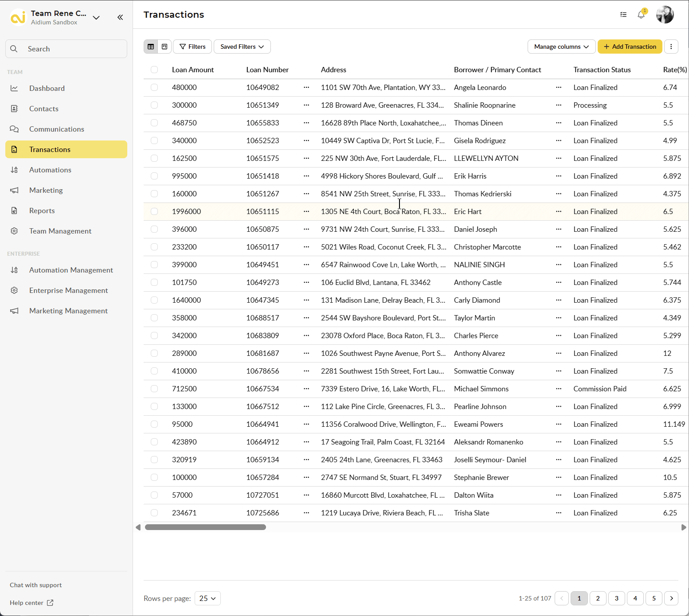
Task: Click the sidebar Search field
Action: (67, 49)
